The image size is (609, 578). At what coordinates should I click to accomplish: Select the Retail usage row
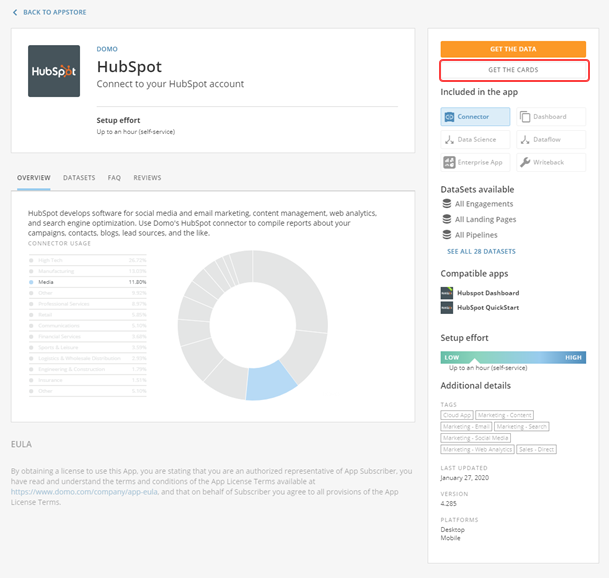tap(87, 315)
